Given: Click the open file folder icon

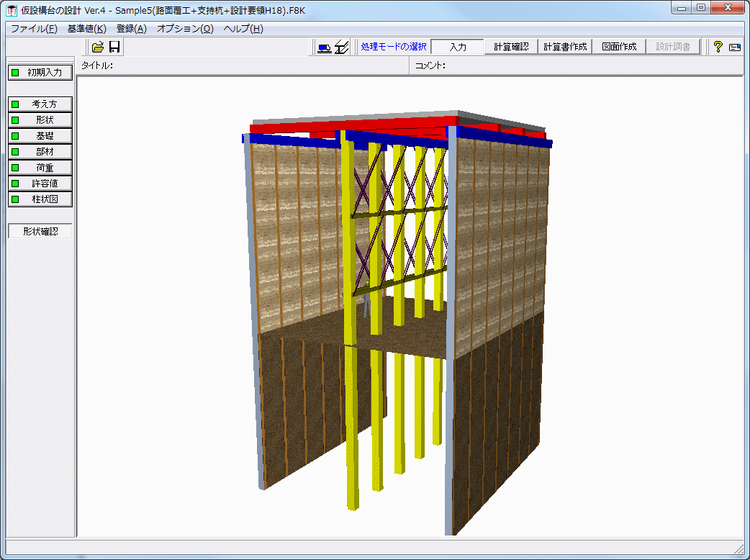Looking at the screenshot, I should [x=98, y=47].
